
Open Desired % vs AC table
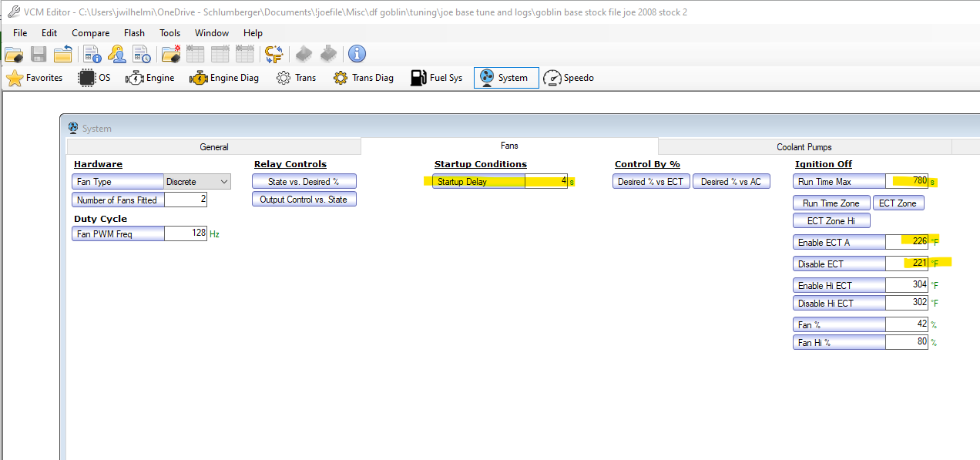pyautogui.click(x=731, y=182)
